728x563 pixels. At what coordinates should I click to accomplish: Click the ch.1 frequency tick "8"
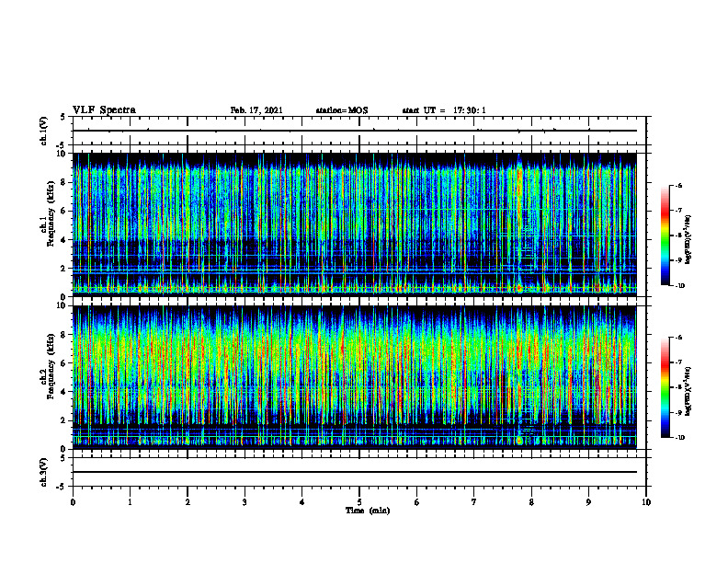click(x=64, y=182)
